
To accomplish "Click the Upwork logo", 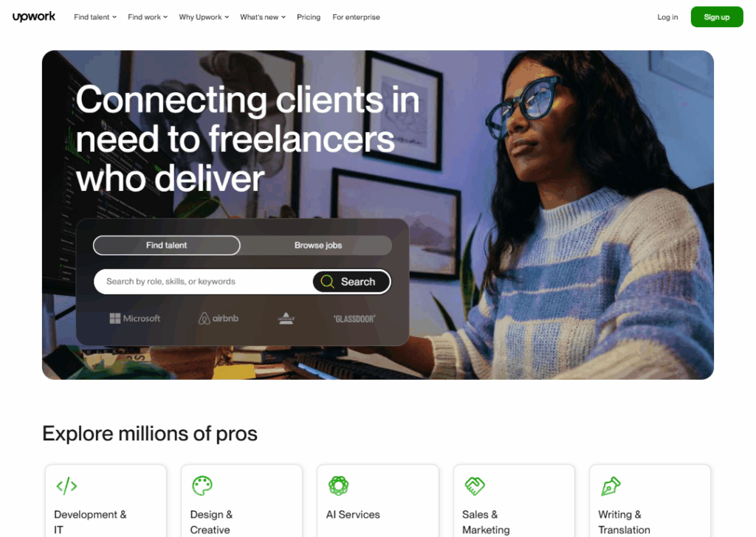I will [34, 16].
